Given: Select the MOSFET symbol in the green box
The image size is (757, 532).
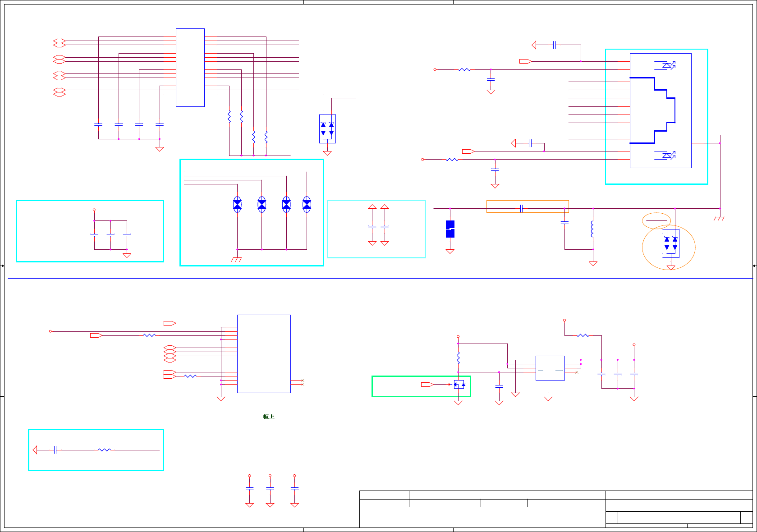Looking at the screenshot, I should pyautogui.click(x=458, y=385).
